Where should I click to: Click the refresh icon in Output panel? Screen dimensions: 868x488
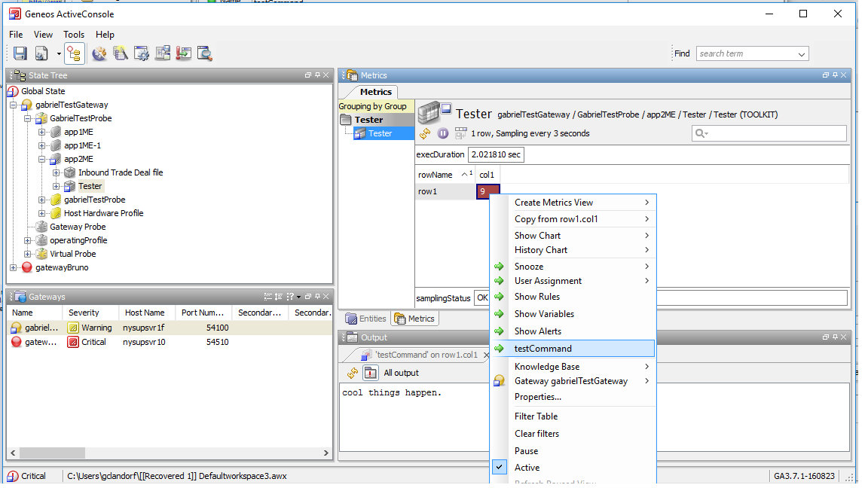click(x=353, y=373)
